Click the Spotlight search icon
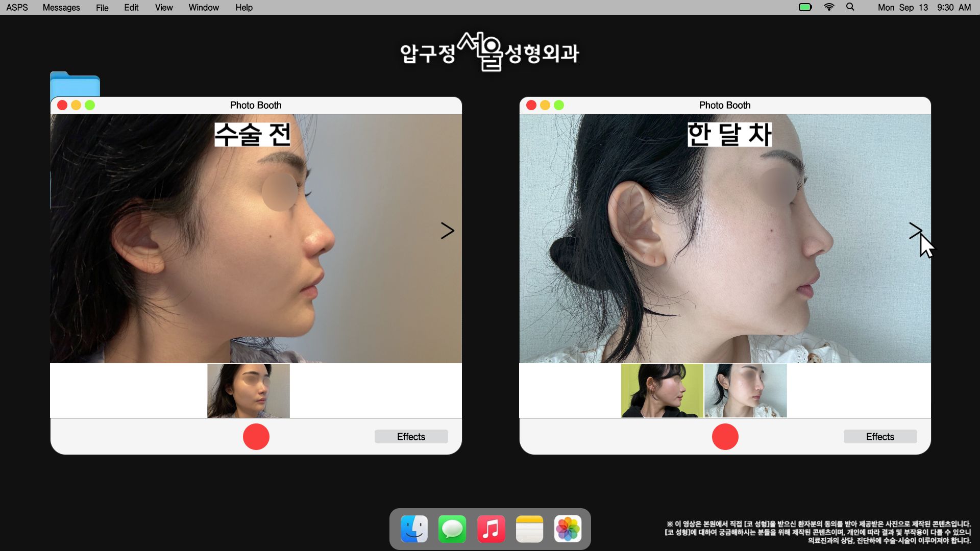The image size is (980, 551). [x=850, y=7]
